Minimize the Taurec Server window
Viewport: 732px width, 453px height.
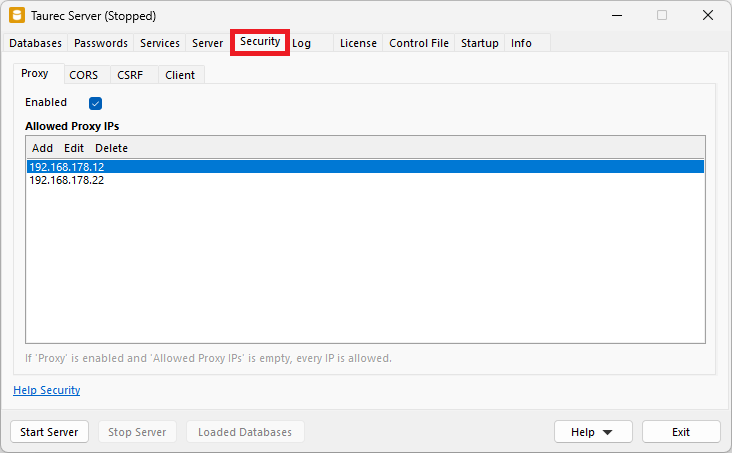(x=617, y=15)
